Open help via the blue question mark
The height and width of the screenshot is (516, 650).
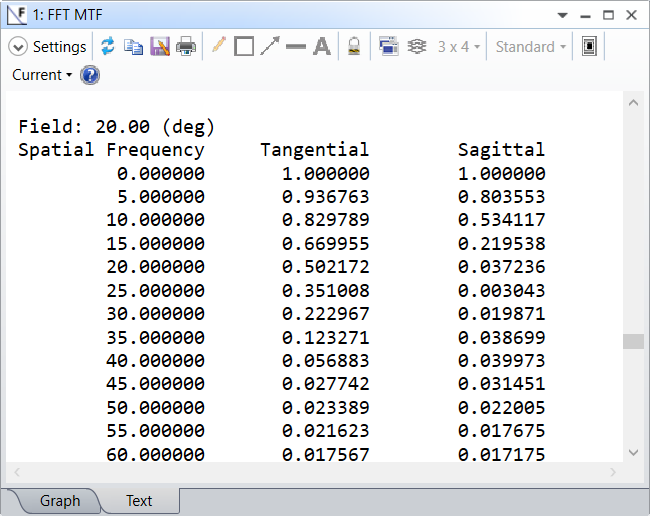90,75
